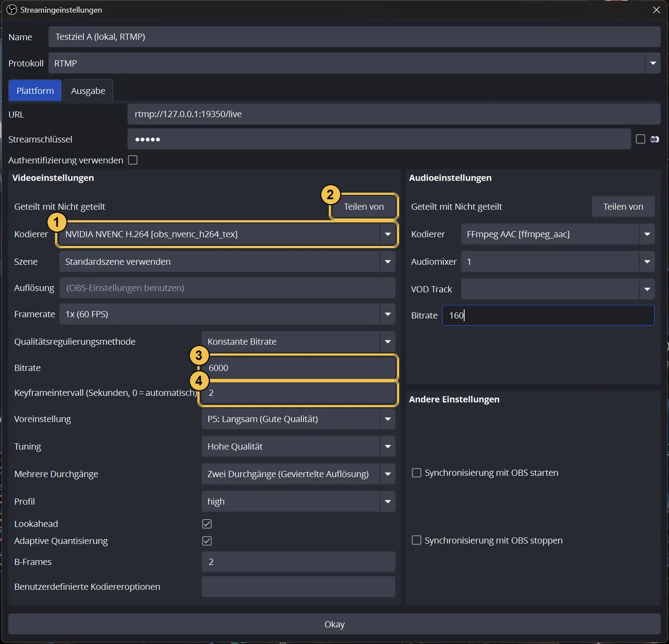
Task: Click the B-Frames input field
Action: (x=298, y=562)
